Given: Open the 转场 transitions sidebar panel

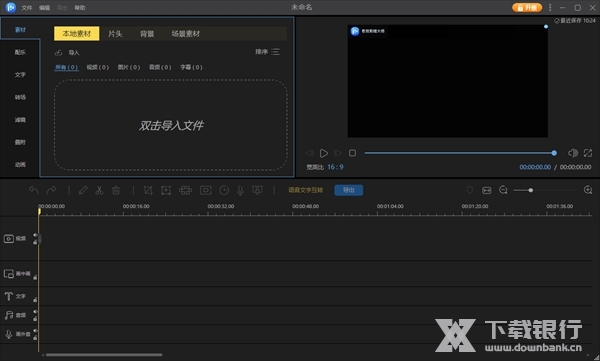Looking at the screenshot, I should pos(20,97).
